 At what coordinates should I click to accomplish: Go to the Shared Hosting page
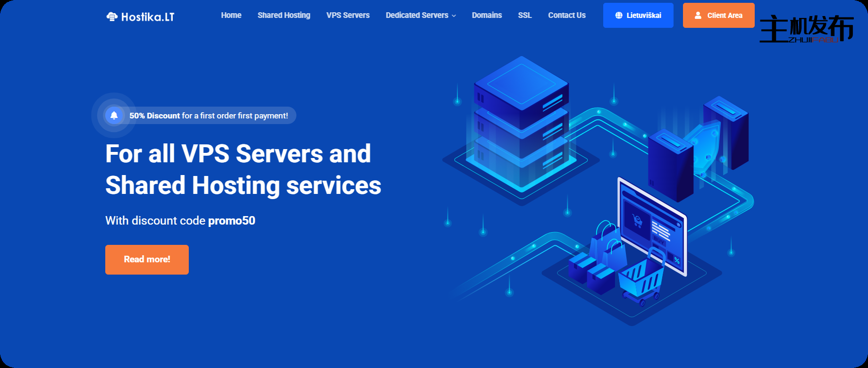click(x=284, y=16)
